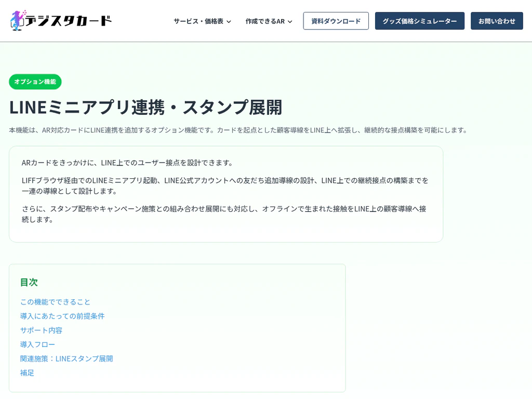Viewport: 532px width, 399px height.
Task: Go to サポート内容 section link
Action: tap(42, 330)
